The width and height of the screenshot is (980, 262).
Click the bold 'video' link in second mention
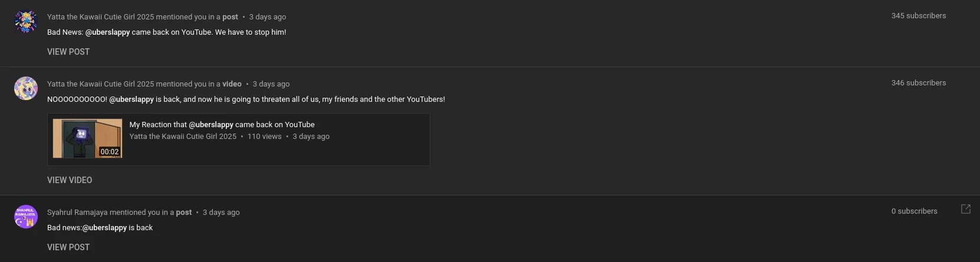coord(232,84)
